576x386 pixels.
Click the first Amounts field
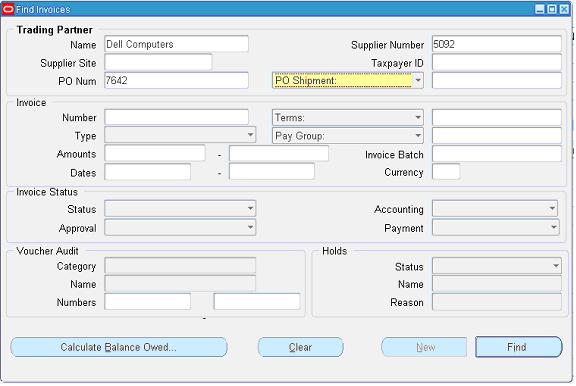point(155,154)
